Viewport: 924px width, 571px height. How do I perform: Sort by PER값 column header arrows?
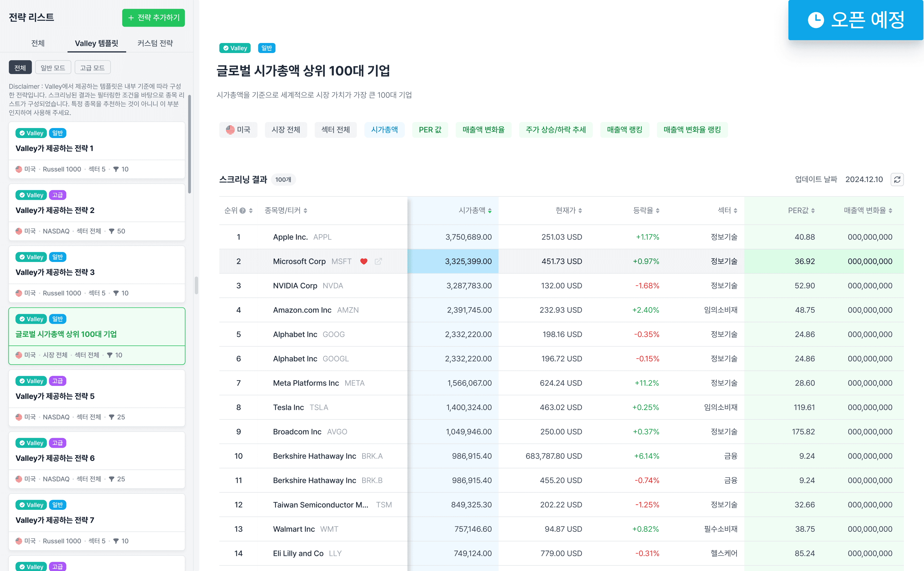813,210
